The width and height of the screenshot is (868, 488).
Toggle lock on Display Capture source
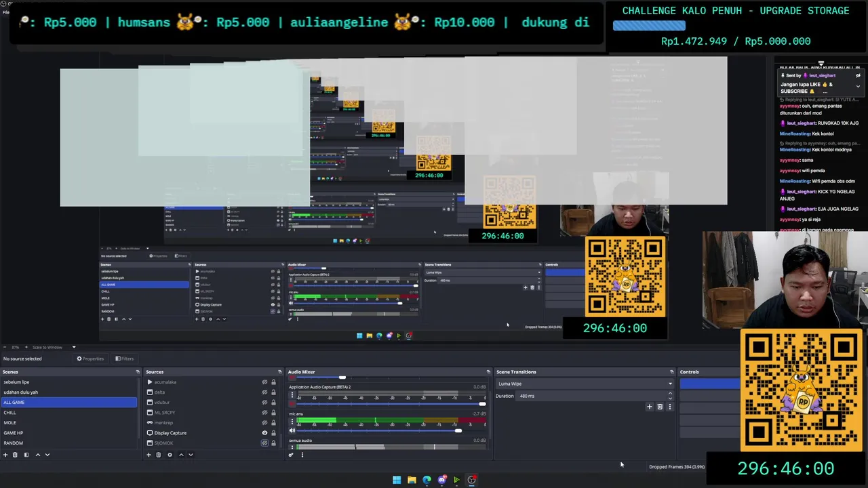(x=273, y=433)
